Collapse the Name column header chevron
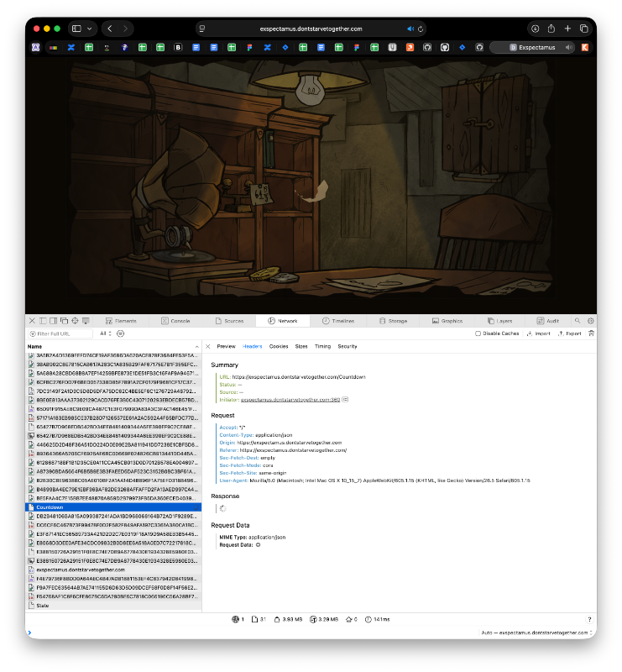 click(196, 347)
